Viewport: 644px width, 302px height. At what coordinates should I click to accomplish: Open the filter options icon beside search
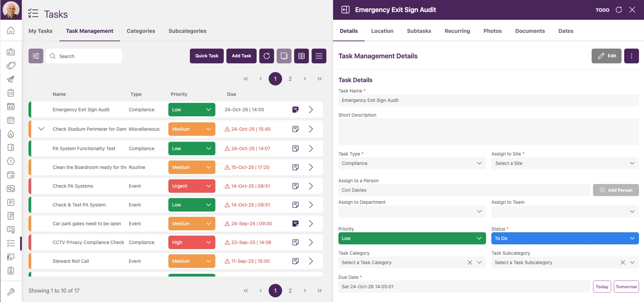click(x=36, y=56)
